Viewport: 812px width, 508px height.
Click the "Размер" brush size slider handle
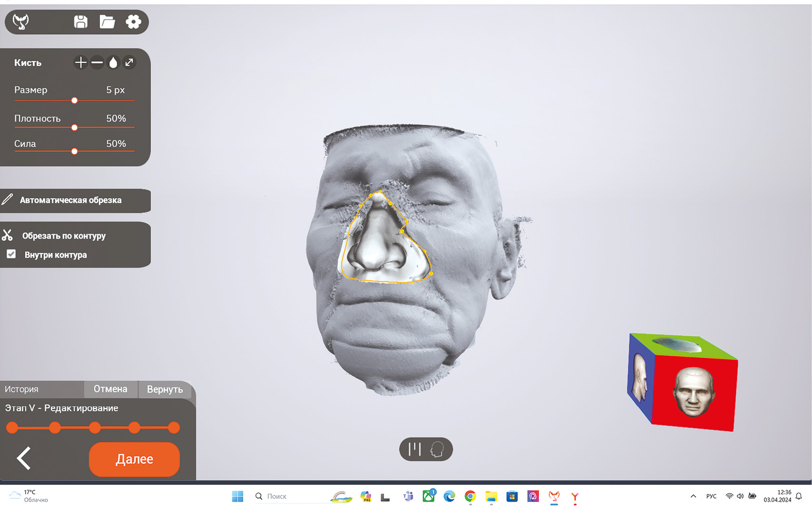(x=74, y=100)
